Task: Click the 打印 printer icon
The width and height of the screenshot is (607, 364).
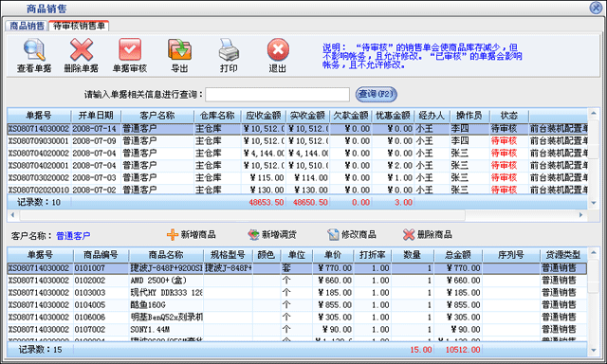Action: [x=229, y=49]
